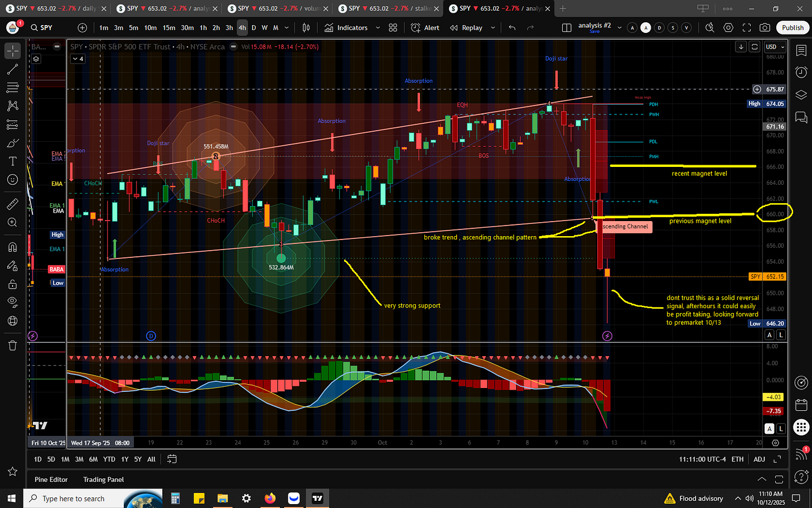Toggle auto scale A on price pane

click(x=769, y=335)
